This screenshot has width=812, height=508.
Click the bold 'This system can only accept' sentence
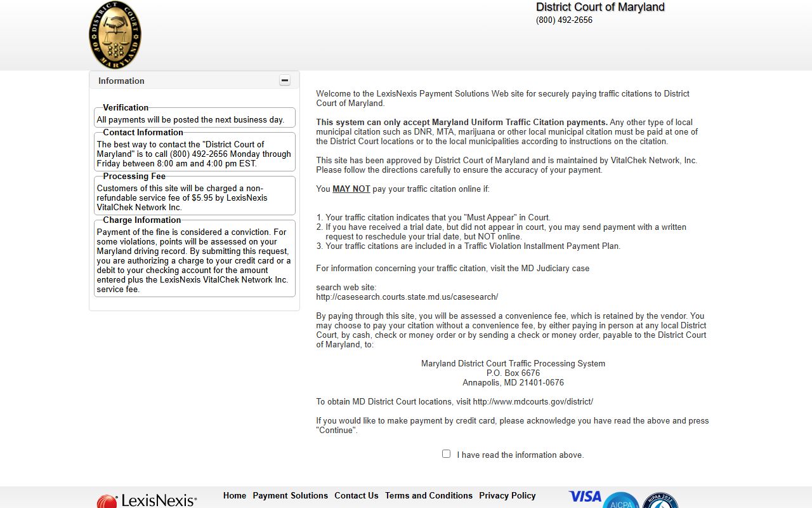pyautogui.click(x=462, y=122)
